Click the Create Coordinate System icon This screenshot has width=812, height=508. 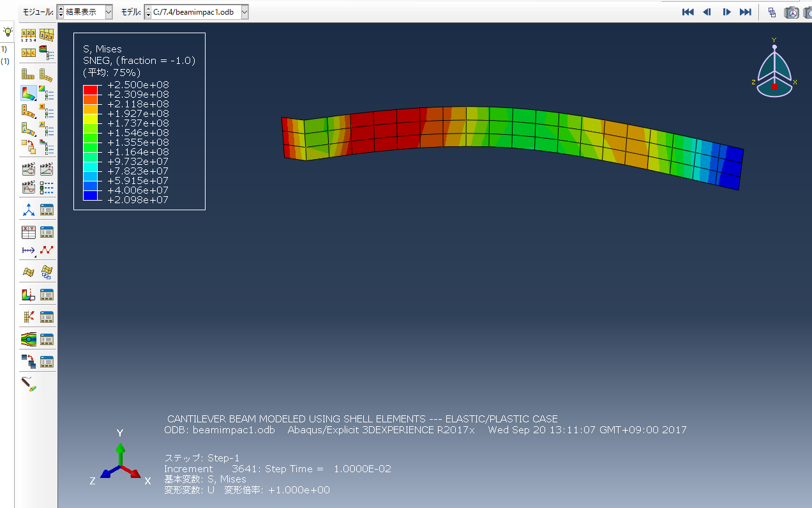click(x=29, y=210)
